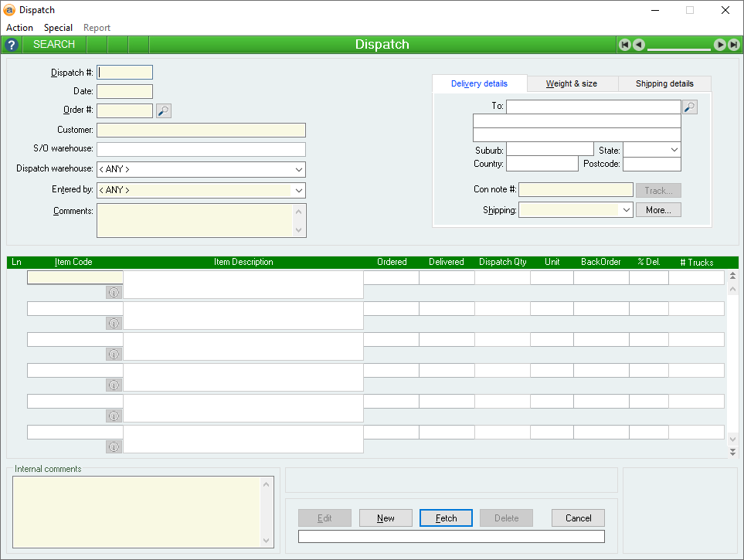Click the info icon on last item line
This screenshot has width=744, height=560.
point(114,446)
